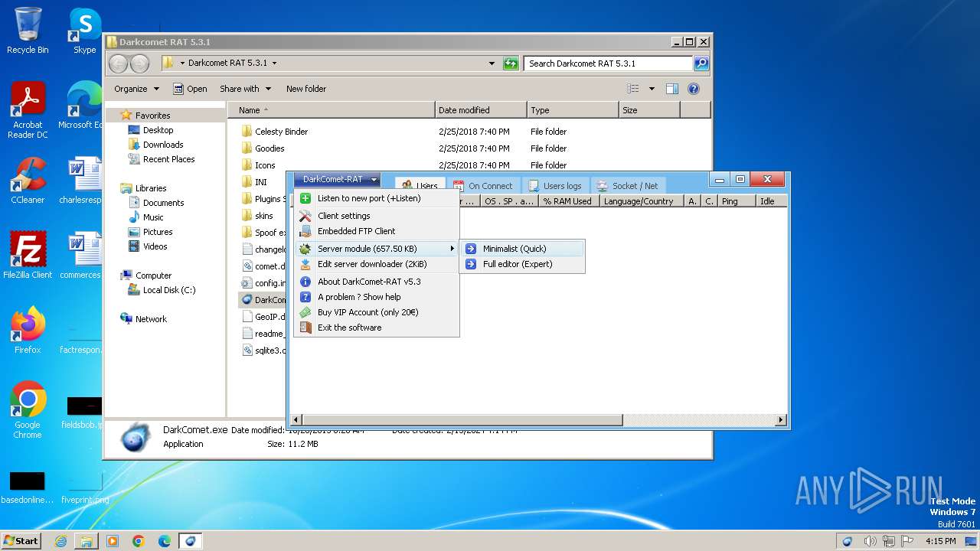The image size is (980, 551).
Task: Click the DarkComet taskbar icon
Action: tap(191, 541)
